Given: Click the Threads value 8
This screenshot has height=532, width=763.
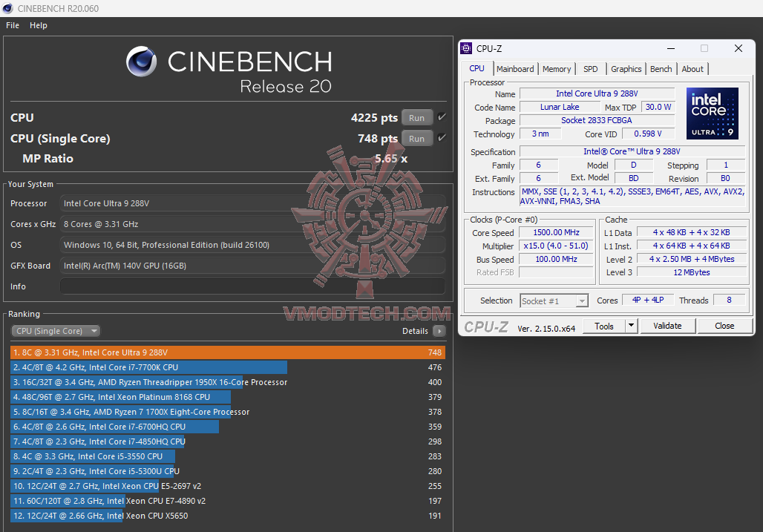Looking at the screenshot, I should (x=729, y=300).
